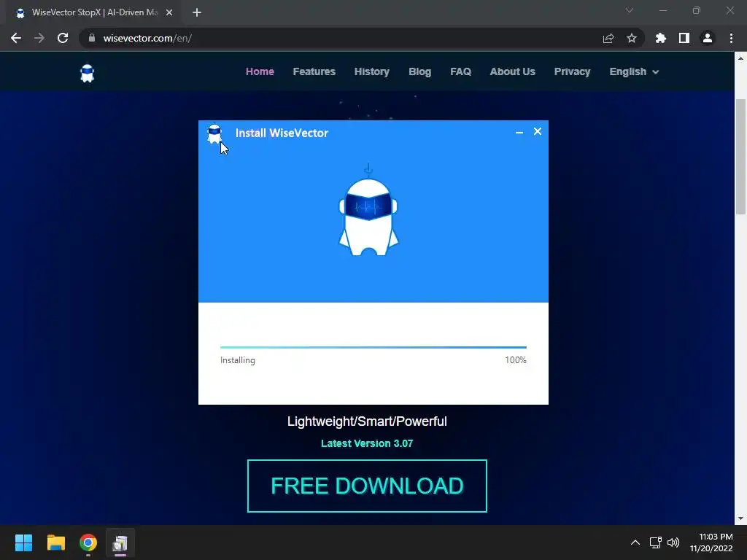Close the Install WiseVector window
Screen dimensions: 747x560
[538, 131]
